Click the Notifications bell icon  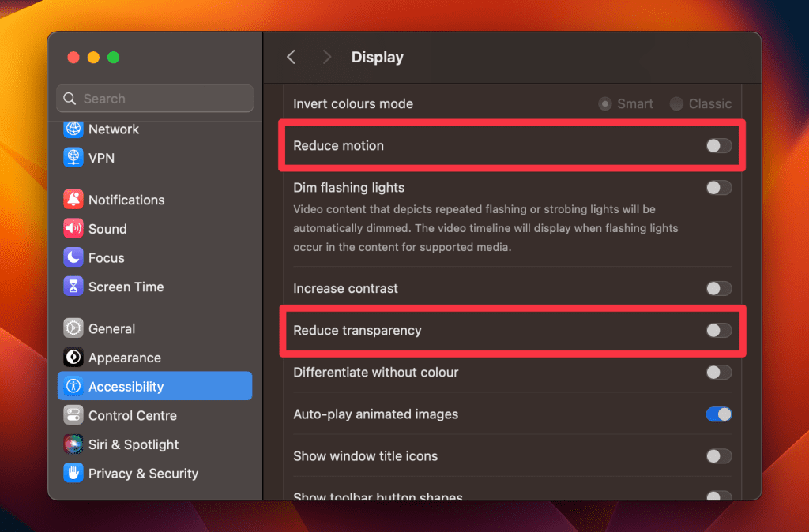click(x=73, y=200)
